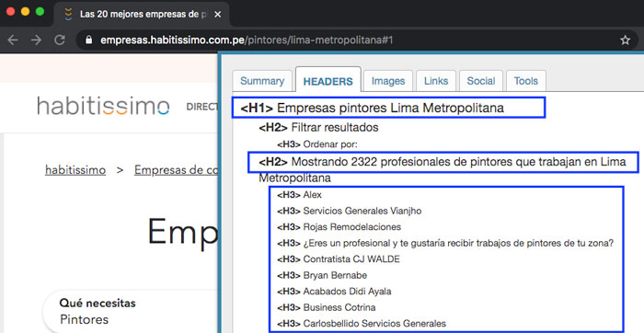Click the H3 'Bryan Bernabe' entry
The image size is (644, 333).
point(322,275)
